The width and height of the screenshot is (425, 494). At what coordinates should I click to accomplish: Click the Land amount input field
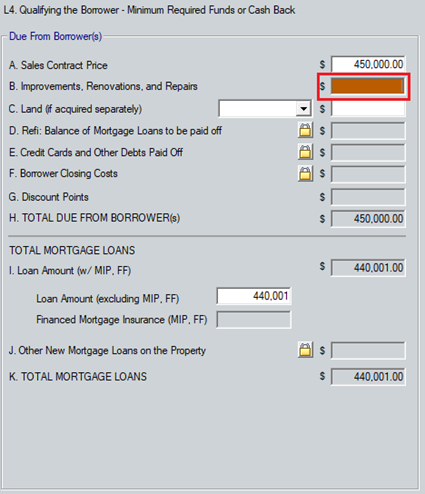(368, 109)
